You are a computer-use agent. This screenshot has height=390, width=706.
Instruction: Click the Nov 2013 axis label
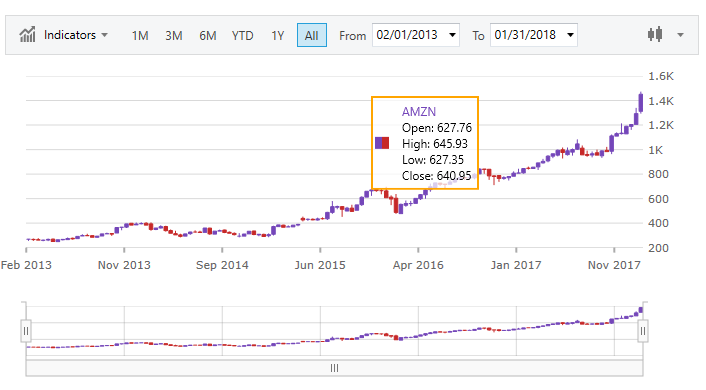coord(124,265)
